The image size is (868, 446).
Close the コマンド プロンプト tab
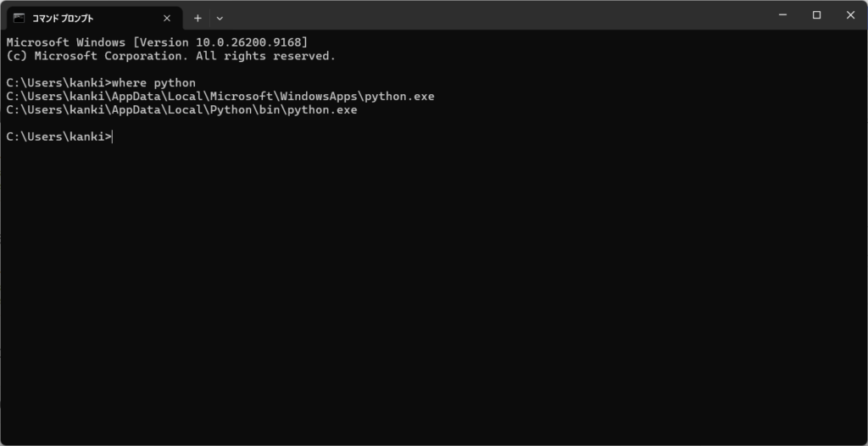[167, 19]
